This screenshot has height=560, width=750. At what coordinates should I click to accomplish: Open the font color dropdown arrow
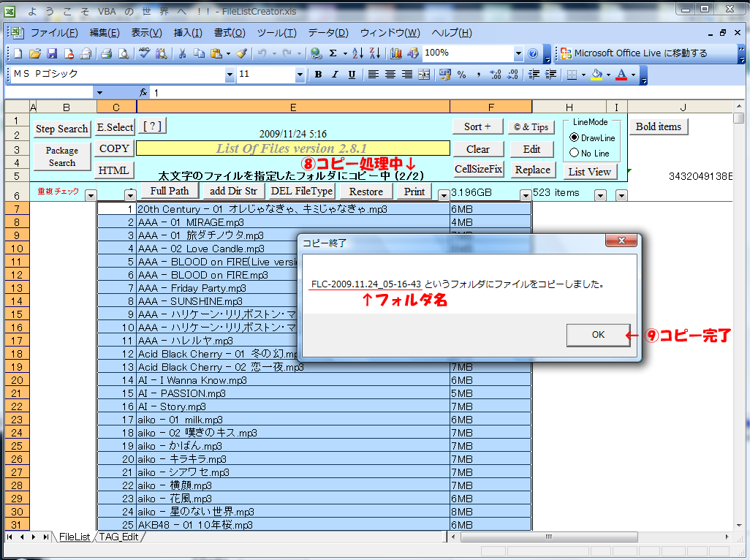(x=633, y=75)
